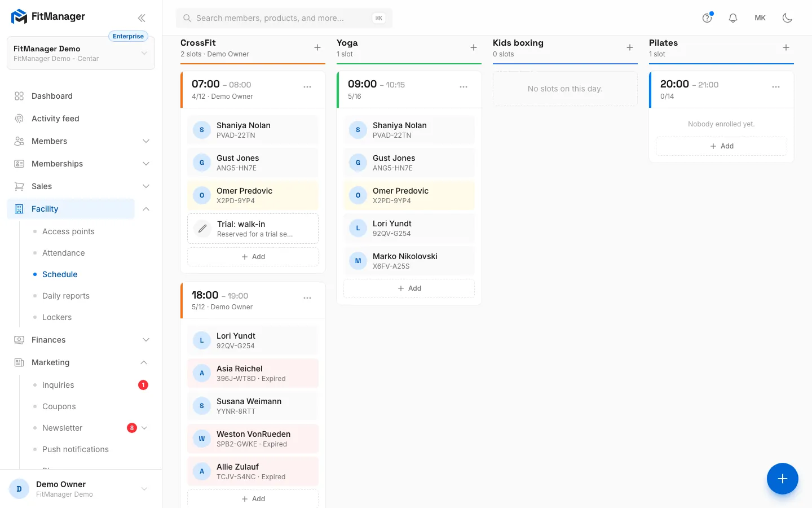This screenshot has width=812, height=508.
Task: Go to Access points
Action: (68, 231)
